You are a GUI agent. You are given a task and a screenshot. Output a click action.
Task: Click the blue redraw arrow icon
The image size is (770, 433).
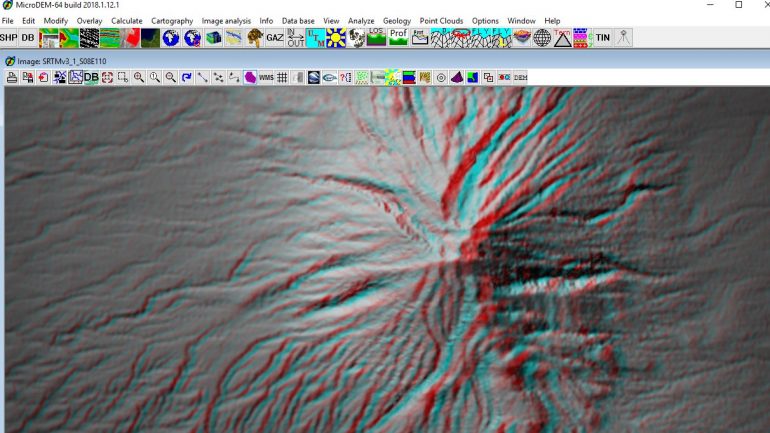187,77
